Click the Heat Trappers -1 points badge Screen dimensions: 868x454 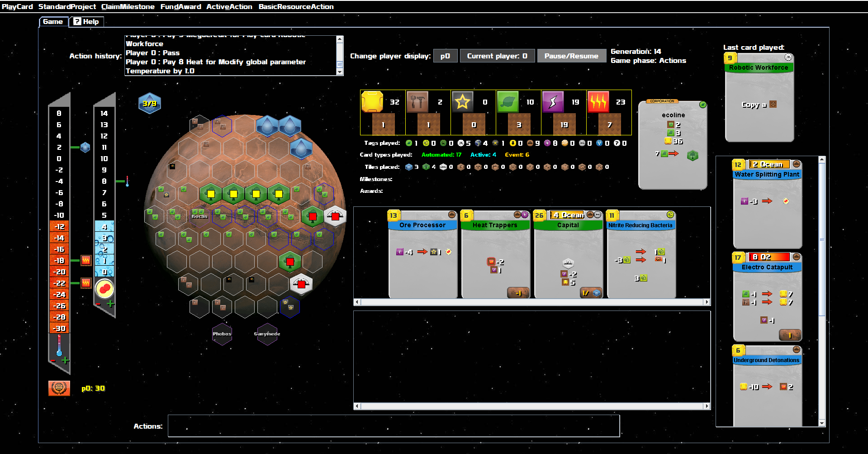(518, 293)
